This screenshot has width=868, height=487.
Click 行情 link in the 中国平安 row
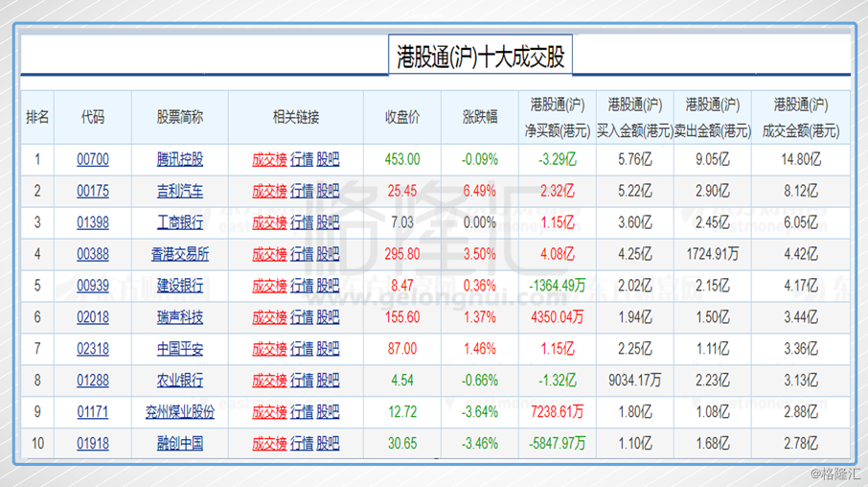pos(302,349)
